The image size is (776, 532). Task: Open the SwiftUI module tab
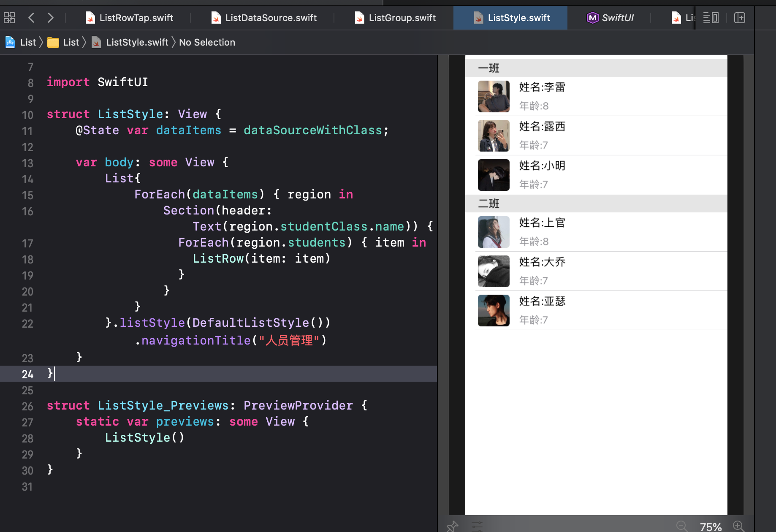pos(610,18)
